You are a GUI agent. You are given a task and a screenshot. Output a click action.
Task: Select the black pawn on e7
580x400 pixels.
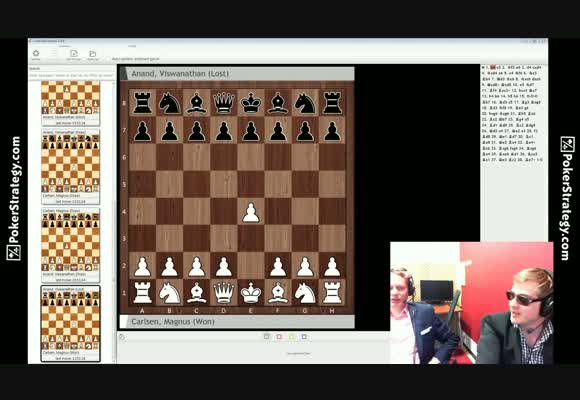(x=251, y=130)
